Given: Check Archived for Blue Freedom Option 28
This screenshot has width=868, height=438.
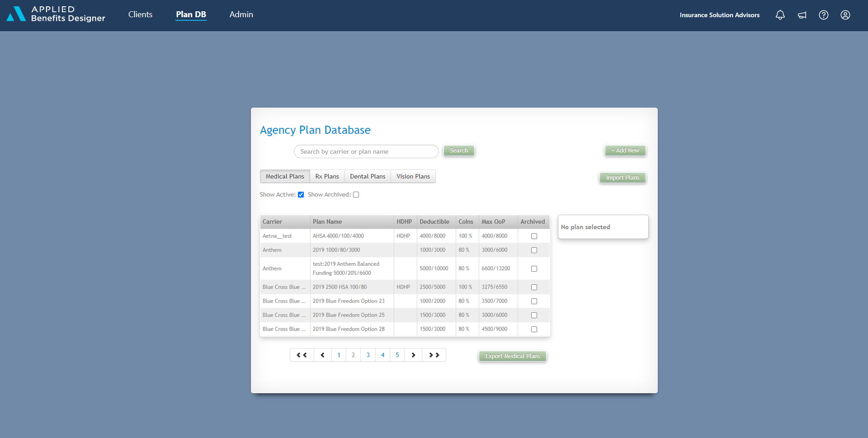Looking at the screenshot, I should click(534, 329).
